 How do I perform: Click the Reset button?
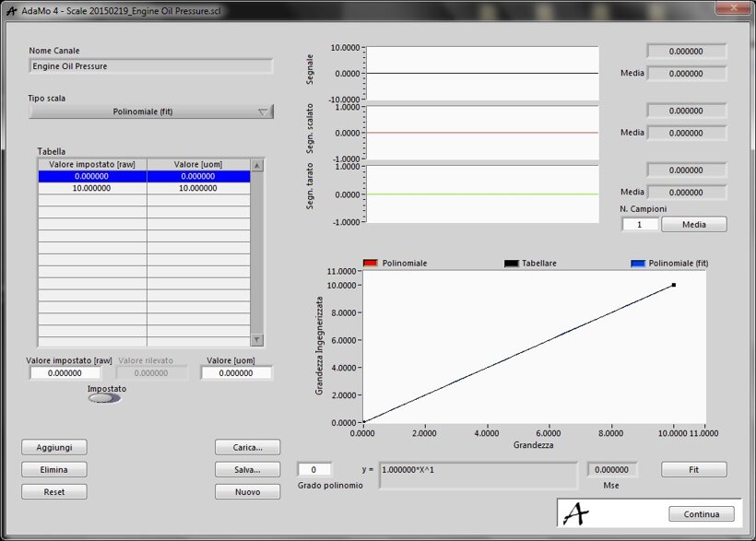click(x=54, y=492)
